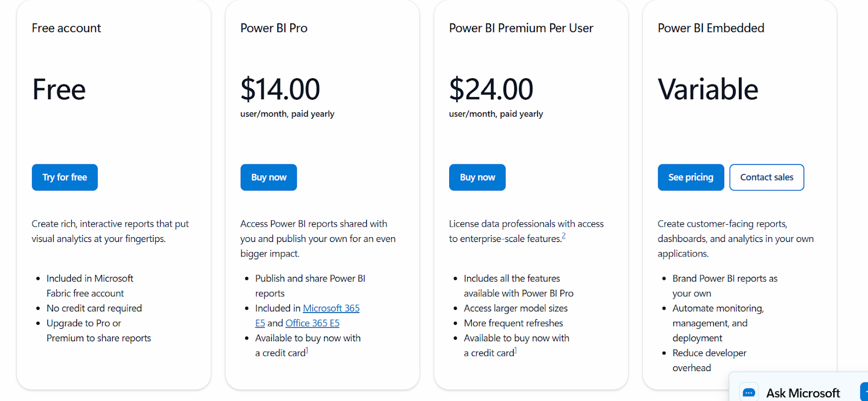The image size is (868, 401).
Task: Click the Ask Microsoft label text
Action: (803, 393)
